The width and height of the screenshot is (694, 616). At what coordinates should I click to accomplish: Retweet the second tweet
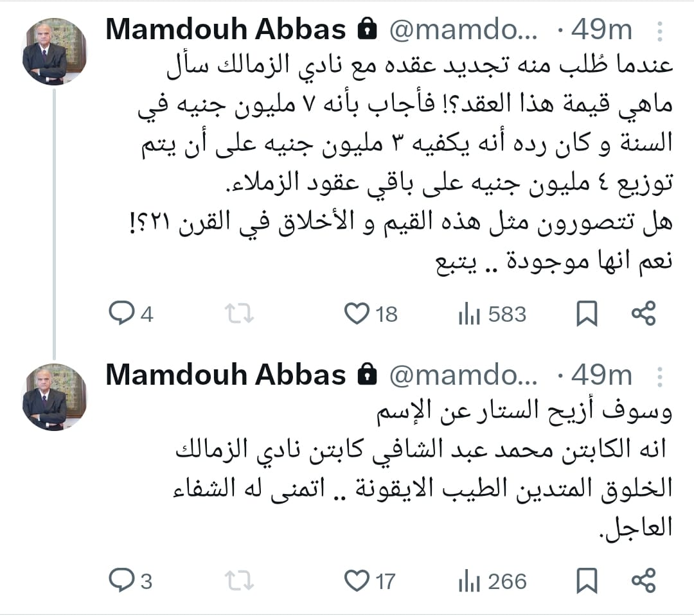coord(239,581)
